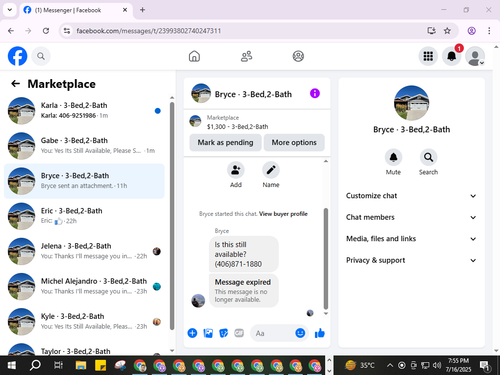Viewport: 500px width, 375px height.
Task: Click the Message expired bubble
Action: (244, 290)
